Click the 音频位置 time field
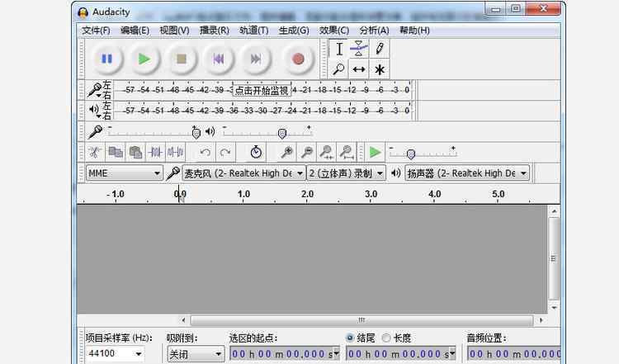The image size is (619, 364). coord(513,354)
